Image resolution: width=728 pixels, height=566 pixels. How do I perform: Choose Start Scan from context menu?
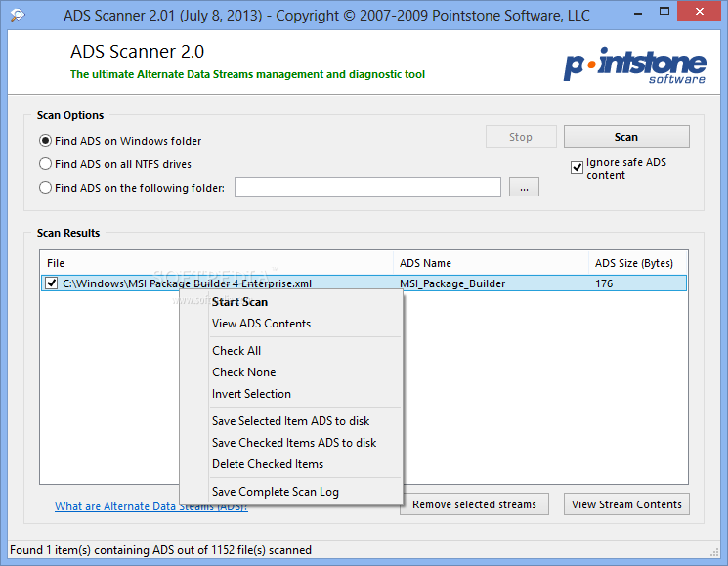290,302
